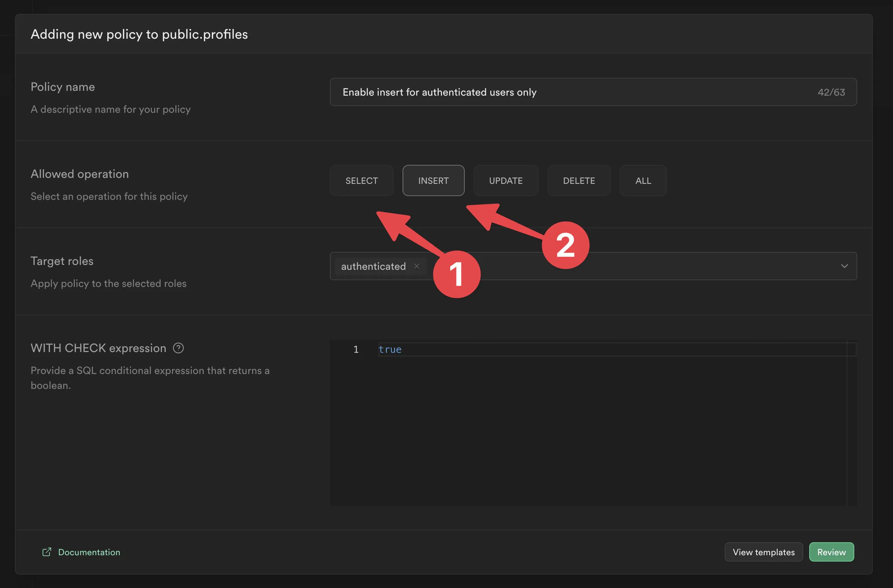This screenshot has width=893, height=588.
Task: Choose the UPDATE operation
Action: tap(505, 181)
